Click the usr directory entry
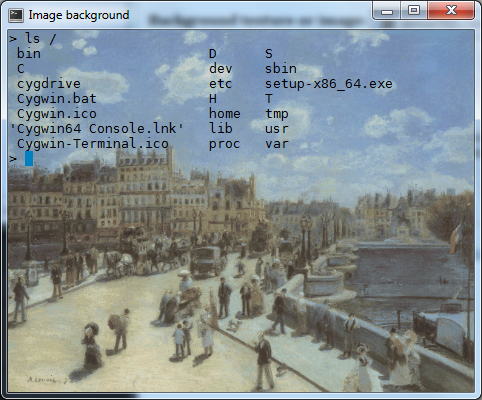Image resolution: width=482 pixels, height=400 pixels. tap(277, 129)
